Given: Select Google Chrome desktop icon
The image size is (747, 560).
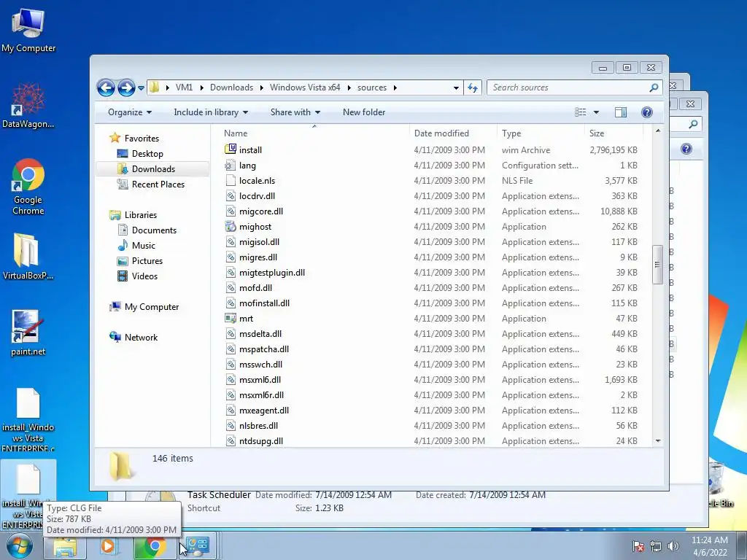Looking at the screenshot, I should [28, 187].
